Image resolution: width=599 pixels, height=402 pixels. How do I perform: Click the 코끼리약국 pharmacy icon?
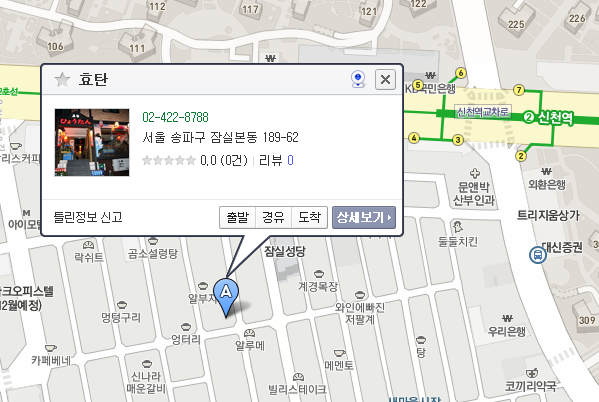coord(532,373)
